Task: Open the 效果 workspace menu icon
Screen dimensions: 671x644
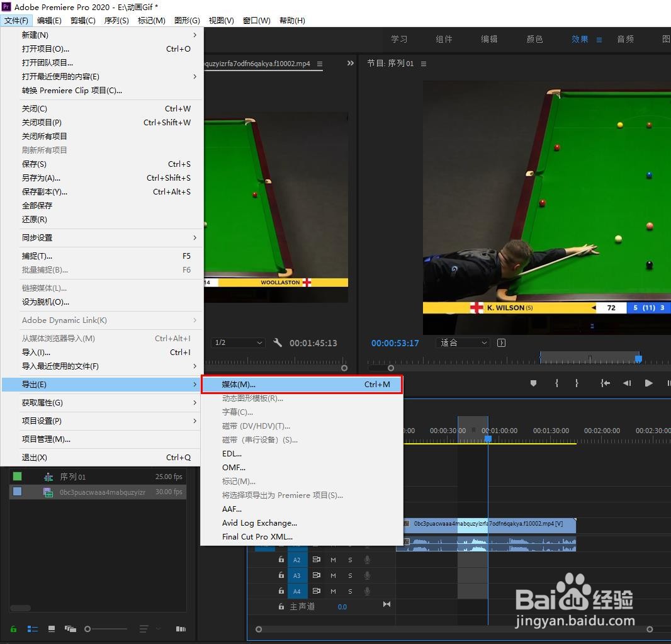Action: (599, 40)
